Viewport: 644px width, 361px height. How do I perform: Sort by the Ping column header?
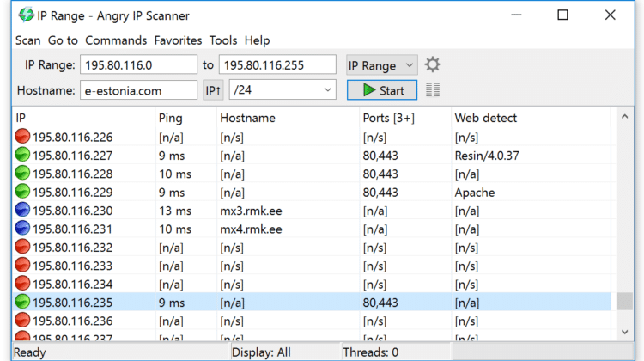point(186,118)
